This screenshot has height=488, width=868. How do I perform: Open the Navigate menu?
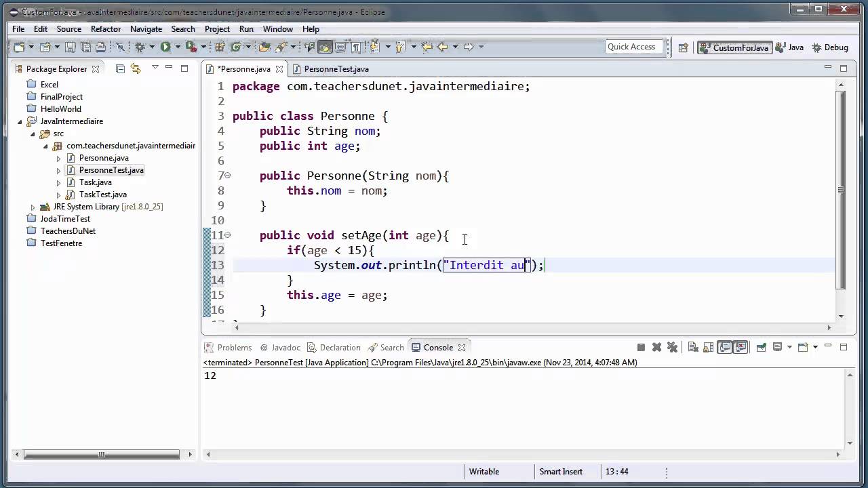pyautogui.click(x=146, y=29)
